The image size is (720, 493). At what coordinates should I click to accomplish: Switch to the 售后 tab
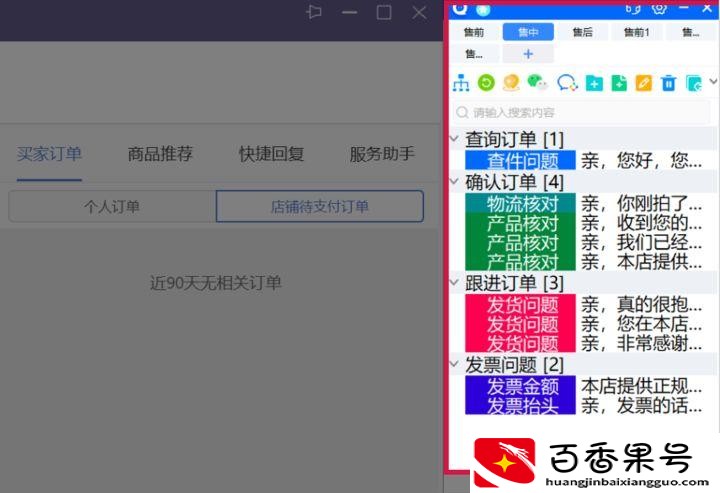[x=582, y=32]
